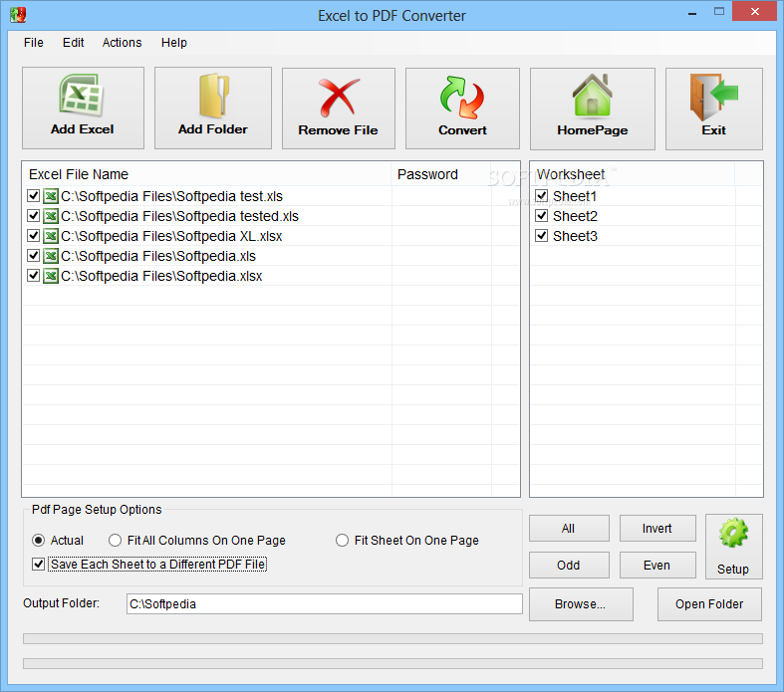Click Excel icon of Softpedia test.xls
This screenshot has height=692, width=784.
(51, 196)
